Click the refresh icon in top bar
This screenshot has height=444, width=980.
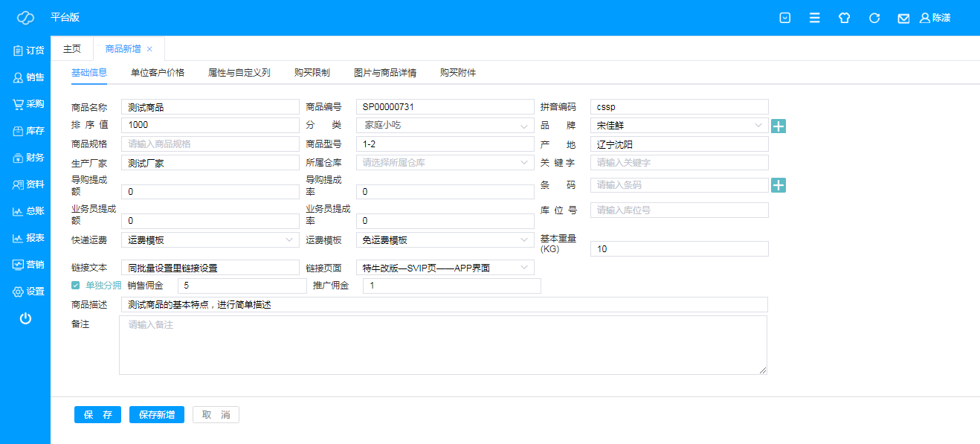tap(874, 18)
